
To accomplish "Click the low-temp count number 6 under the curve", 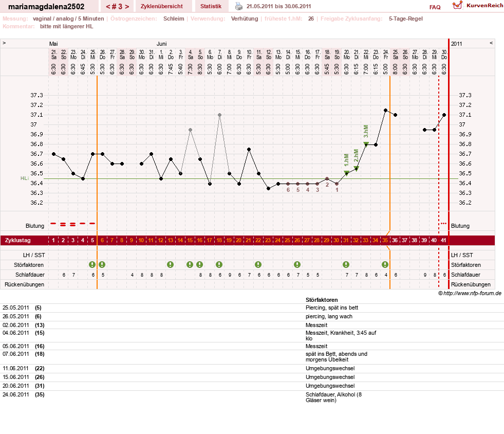I will click(288, 190).
